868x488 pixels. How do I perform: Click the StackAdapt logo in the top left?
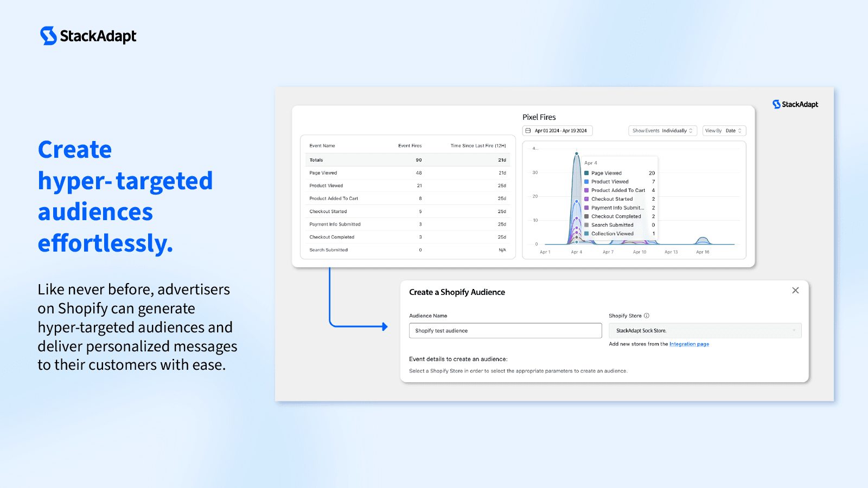click(87, 36)
